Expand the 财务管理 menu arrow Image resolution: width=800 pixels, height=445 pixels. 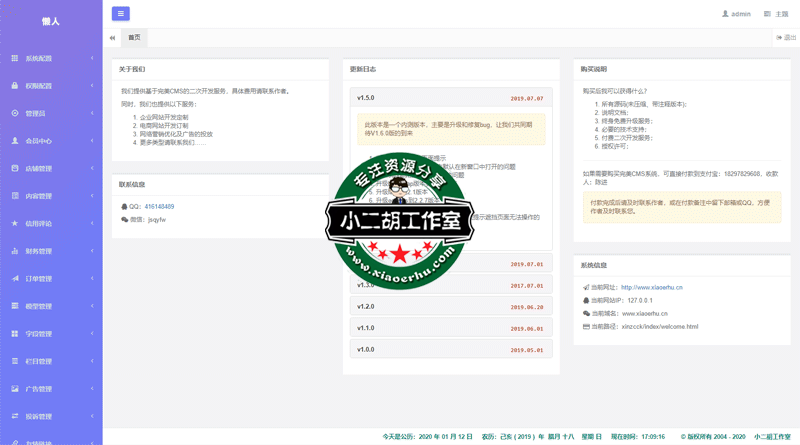click(91, 251)
